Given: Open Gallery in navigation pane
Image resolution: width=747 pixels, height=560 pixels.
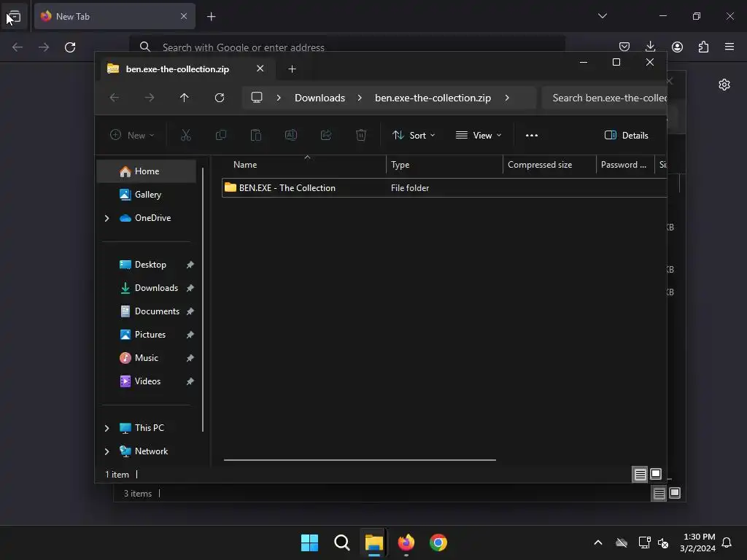Looking at the screenshot, I should click(x=146, y=194).
